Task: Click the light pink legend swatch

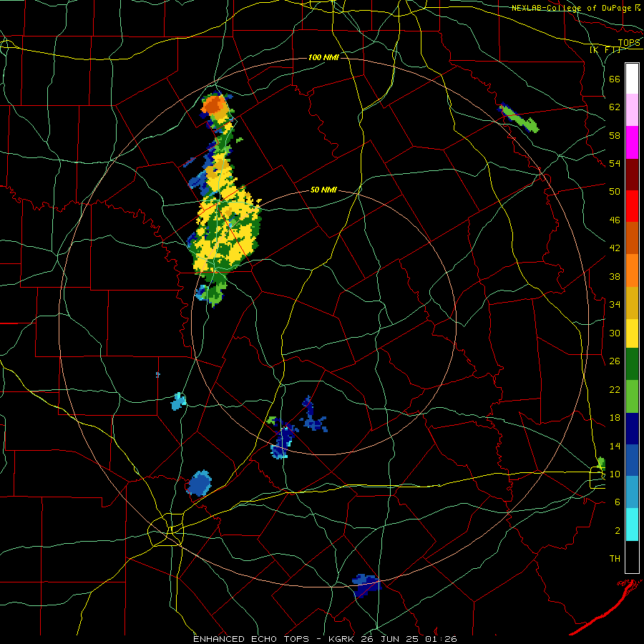Action: tap(632, 110)
